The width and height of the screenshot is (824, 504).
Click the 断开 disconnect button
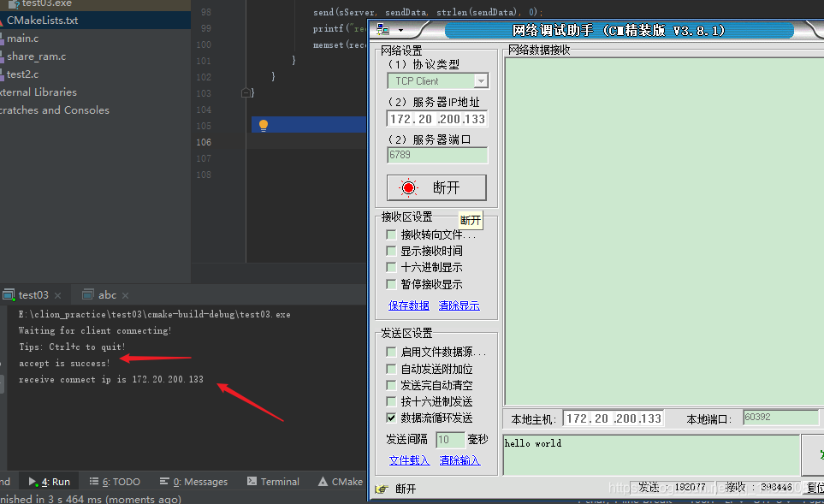[x=436, y=187]
